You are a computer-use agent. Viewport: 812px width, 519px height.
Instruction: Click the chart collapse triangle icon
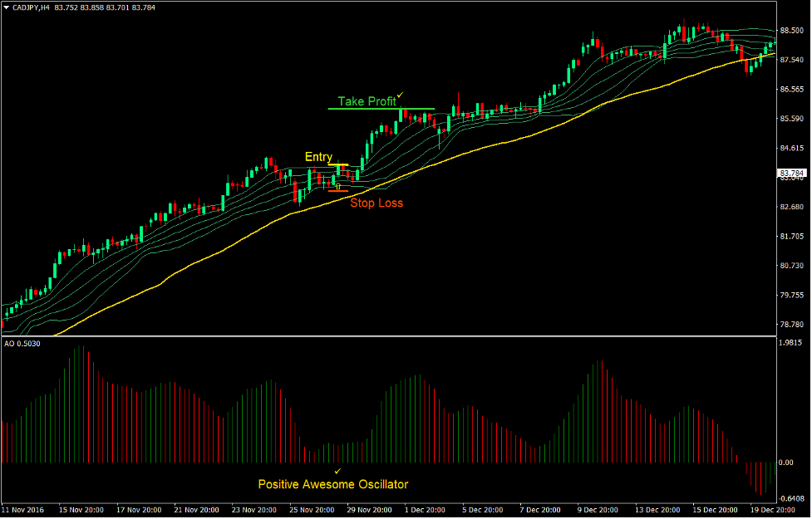[x=7, y=7]
